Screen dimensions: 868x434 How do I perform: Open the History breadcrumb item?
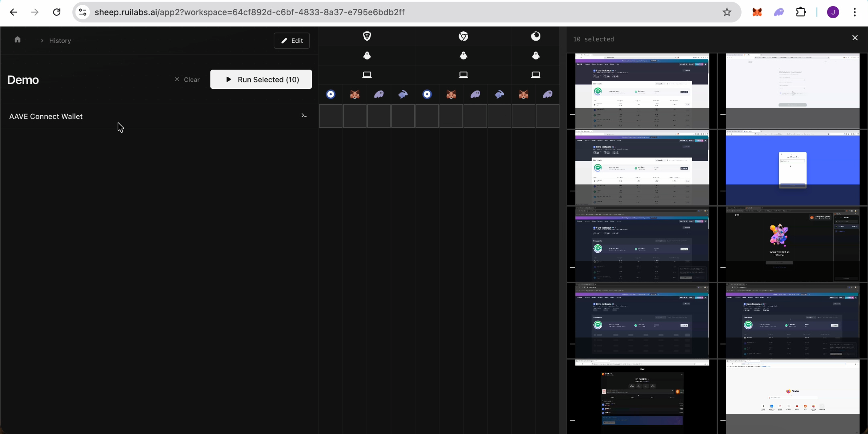(60, 40)
